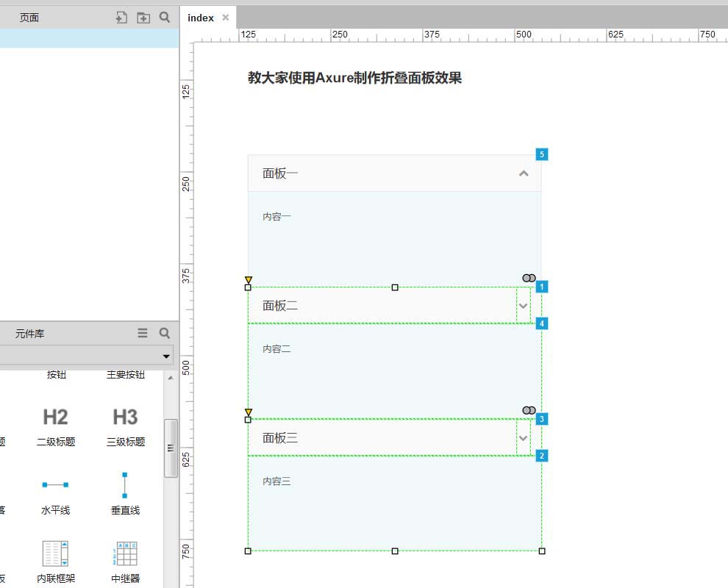Open search in the 页面 panel

tap(163, 16)
